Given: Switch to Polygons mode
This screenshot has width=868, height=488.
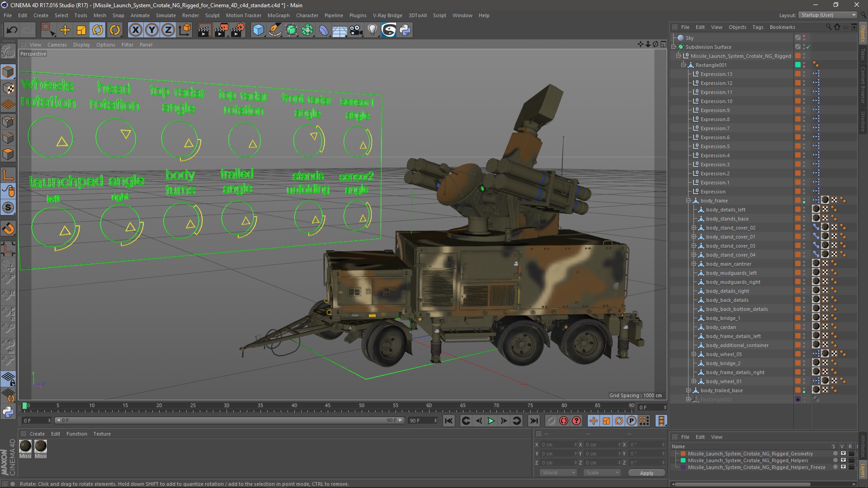Looking at the screenshot, I should pos(8,155).
